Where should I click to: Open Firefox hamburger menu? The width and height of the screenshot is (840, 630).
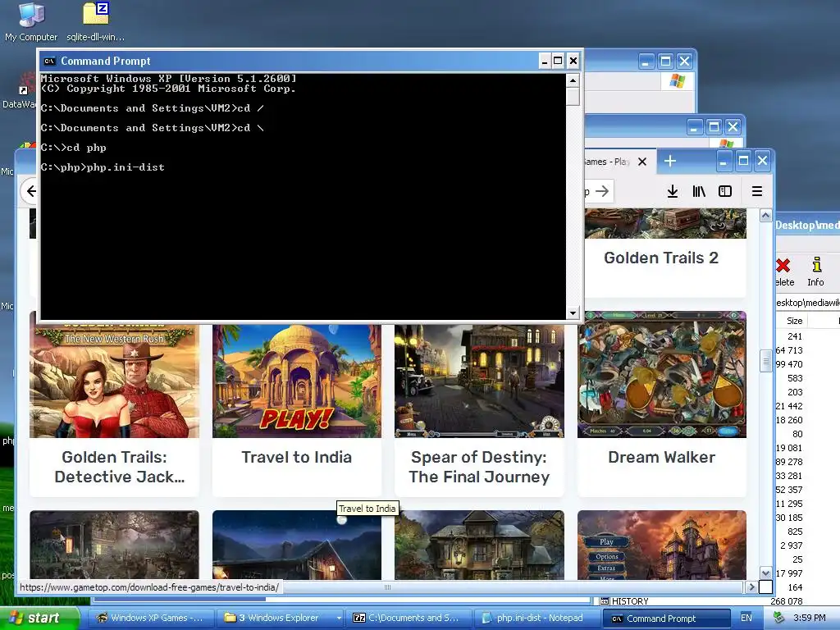[x=757, y=191]
